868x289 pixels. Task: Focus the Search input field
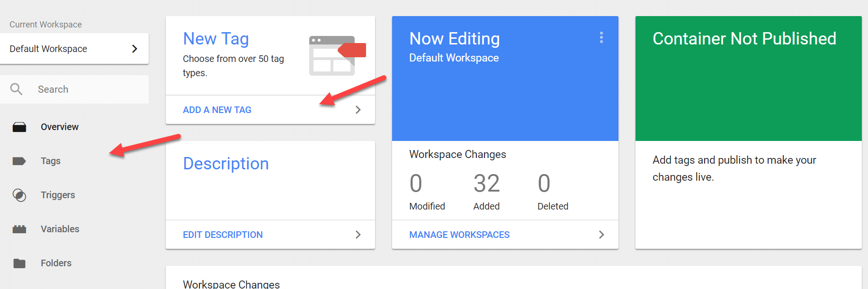pos(74,89)
